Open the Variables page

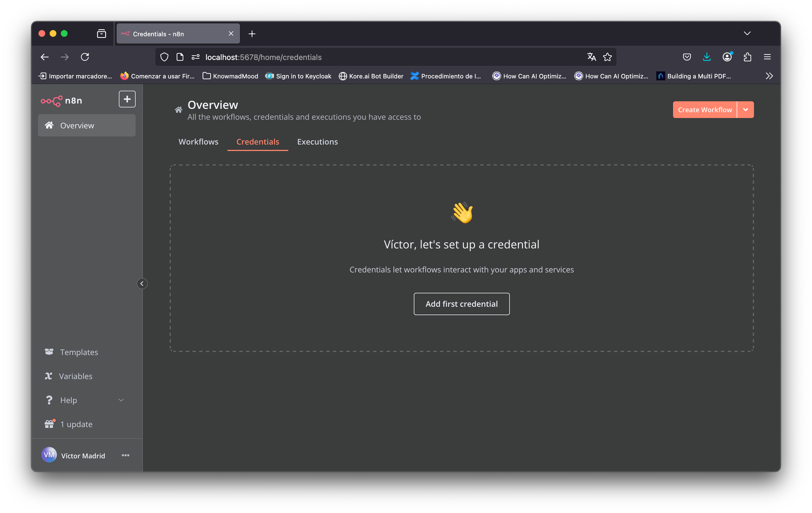[x=76, y=376]
